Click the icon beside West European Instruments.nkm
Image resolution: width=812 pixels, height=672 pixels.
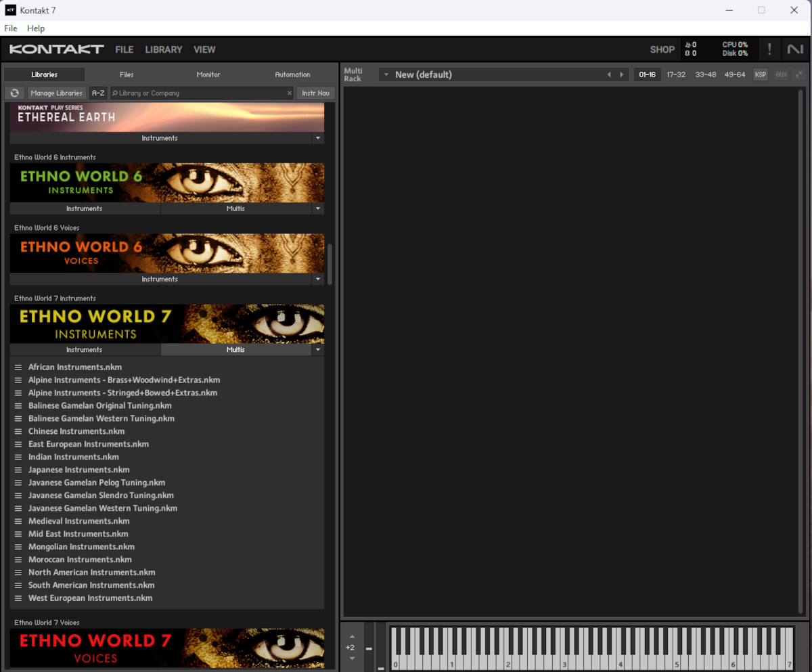(x=19, y=598)
